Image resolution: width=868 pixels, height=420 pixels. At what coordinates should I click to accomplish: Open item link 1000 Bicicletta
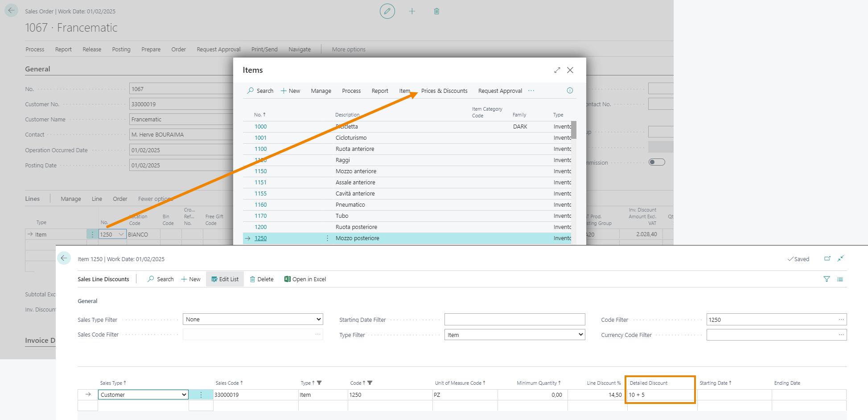(260, 127)
